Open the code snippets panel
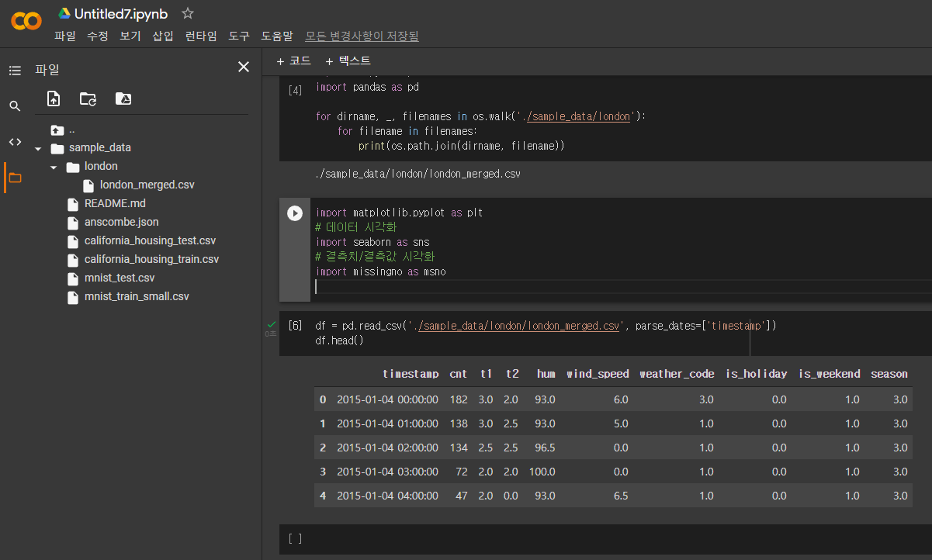Image resolution: width=932 pixels, height=560 pixels. (x=15, y=141)
